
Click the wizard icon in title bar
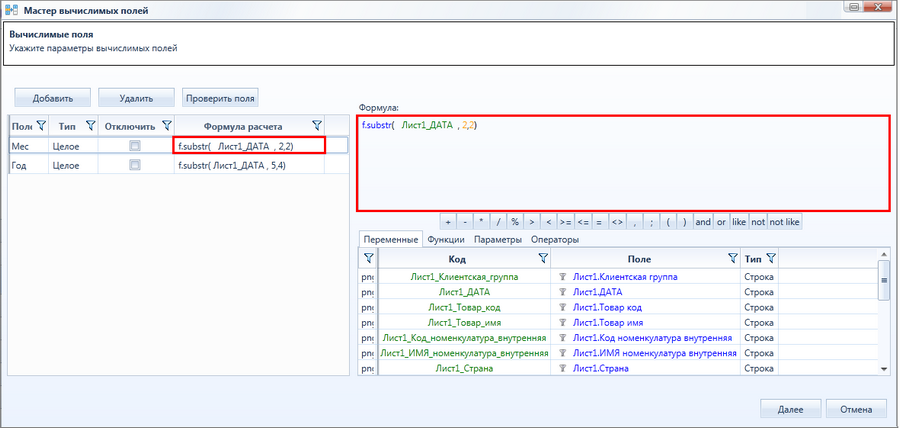coord(11,10)
